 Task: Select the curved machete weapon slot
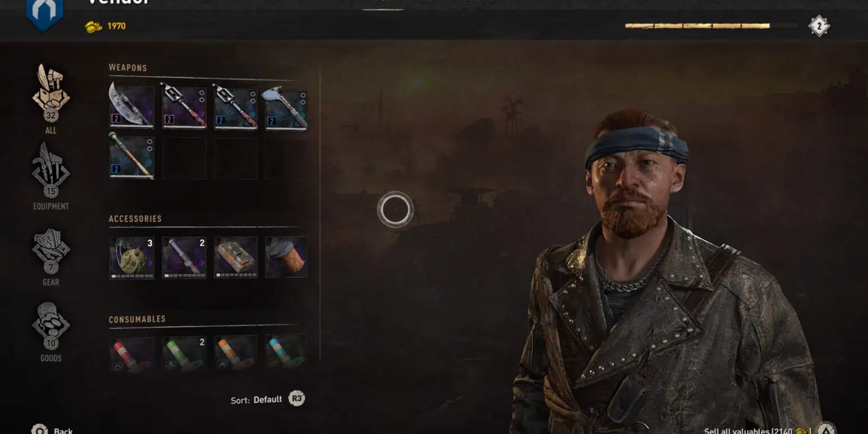click(x=131, y=107)
